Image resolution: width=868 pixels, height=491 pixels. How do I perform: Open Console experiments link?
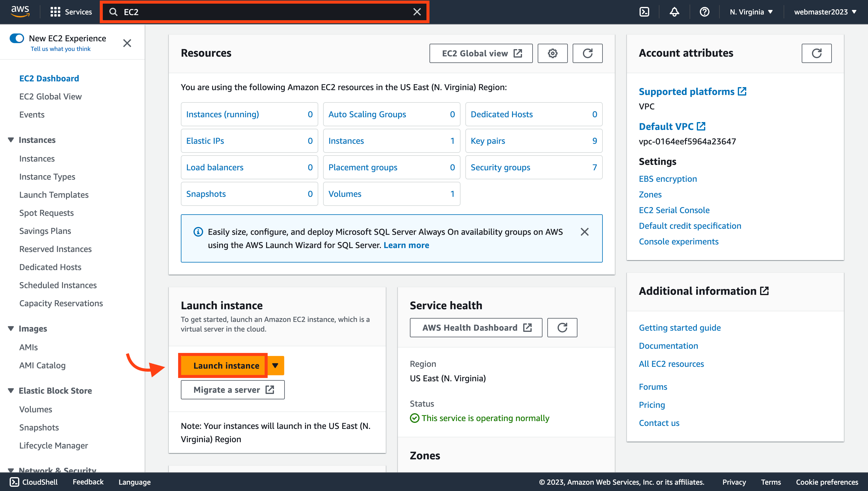click(x=678, y=241)
